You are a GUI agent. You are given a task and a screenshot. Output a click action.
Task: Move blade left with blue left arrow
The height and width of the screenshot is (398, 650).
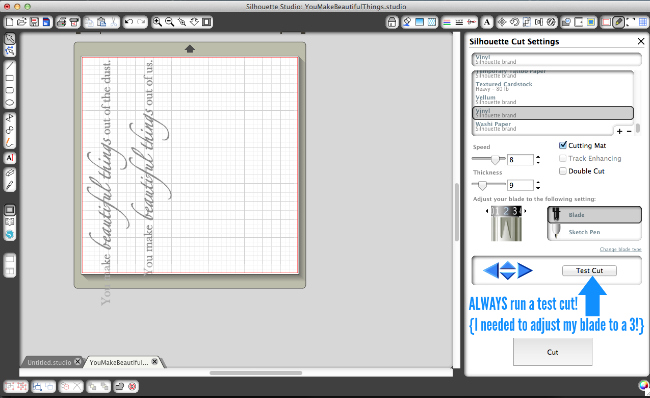pyautogui.click(x=491, y=270)
